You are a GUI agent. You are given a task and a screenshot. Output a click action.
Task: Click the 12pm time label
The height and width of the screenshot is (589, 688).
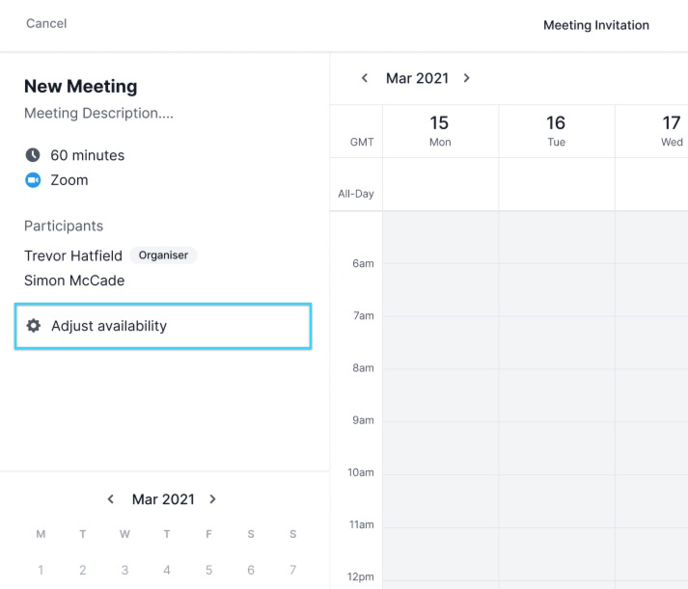[361, 577]
